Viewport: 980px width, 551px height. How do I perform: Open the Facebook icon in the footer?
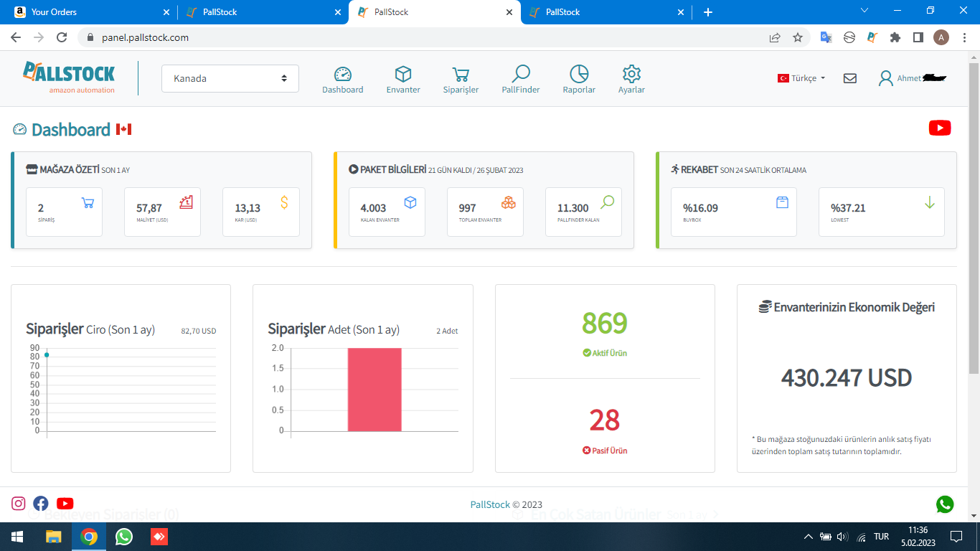41,504
